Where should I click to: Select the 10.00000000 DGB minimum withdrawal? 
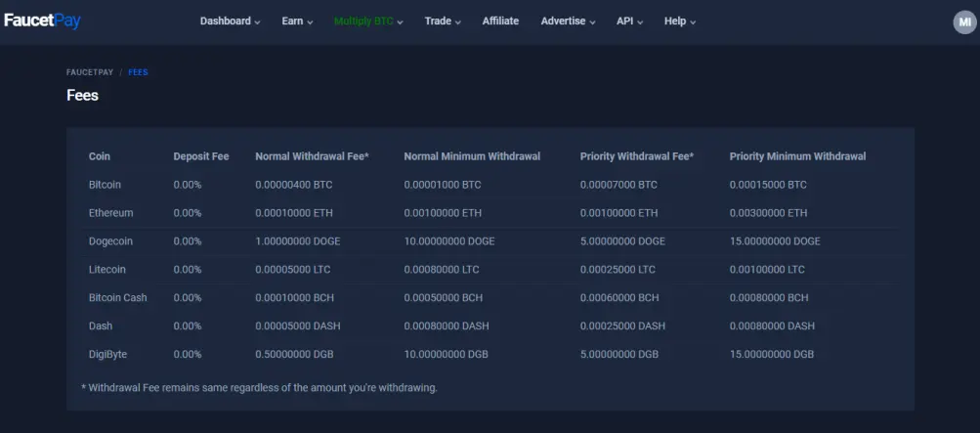coord(446,354)
